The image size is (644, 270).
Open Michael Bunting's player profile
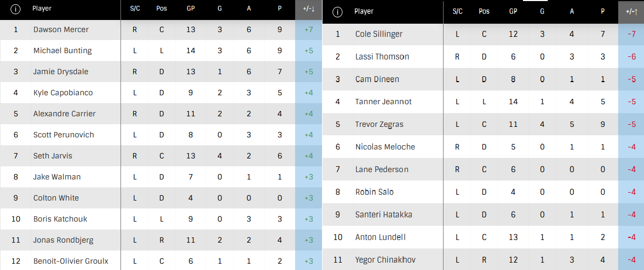[x=63, y=51]
